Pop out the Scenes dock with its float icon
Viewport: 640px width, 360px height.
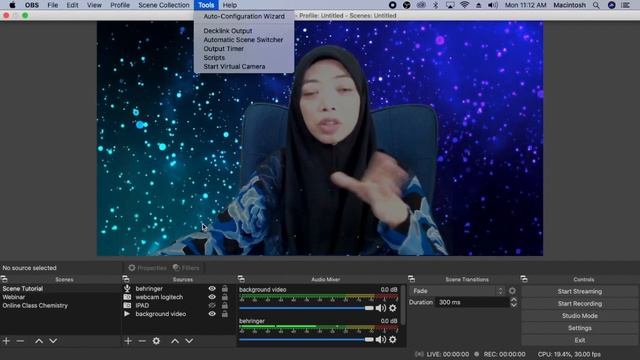click(x=4, y=279)
